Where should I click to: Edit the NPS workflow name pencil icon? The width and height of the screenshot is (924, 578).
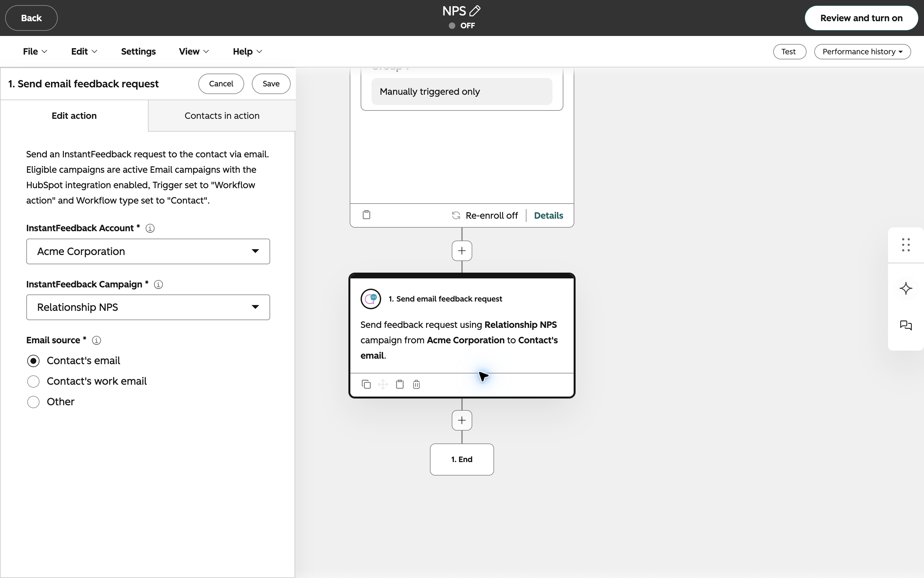475,11
